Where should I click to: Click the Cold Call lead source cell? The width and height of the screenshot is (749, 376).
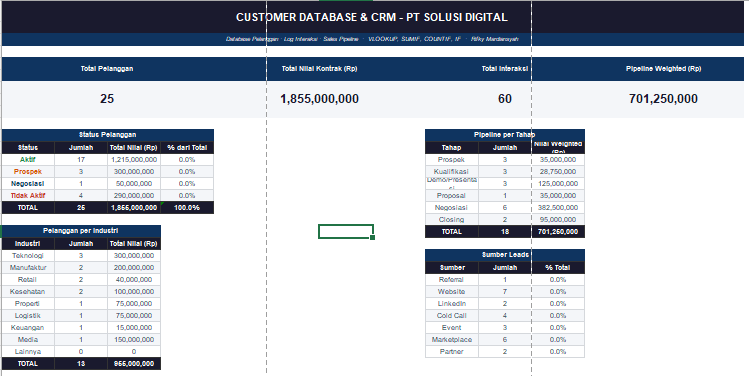pyautogui.click(x=451, y=316)
